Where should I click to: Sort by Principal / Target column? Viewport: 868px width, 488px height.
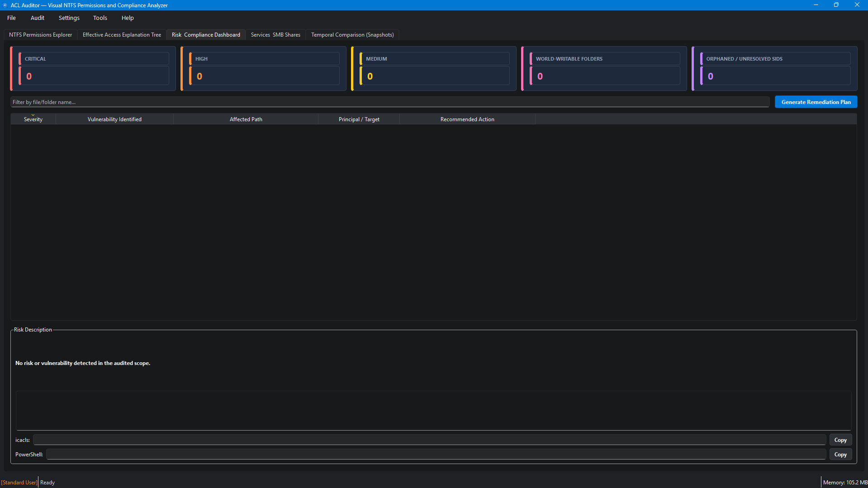[x=359, y=119]
